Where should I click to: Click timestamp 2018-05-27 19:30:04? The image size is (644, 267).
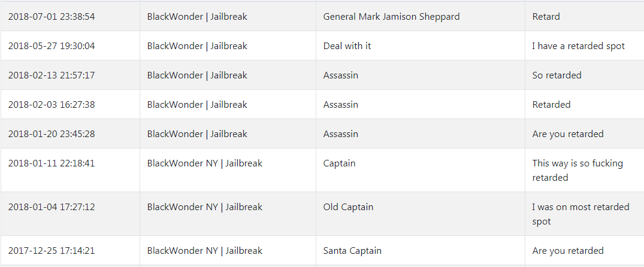coord(52,46)
